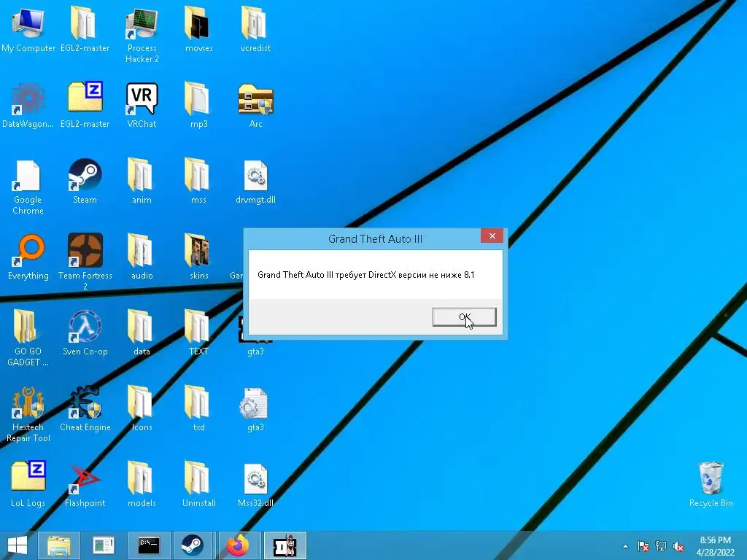This screenshot has height=560, width=747.
Task: Select the mss folder
Action: click(x=198, y=181)
